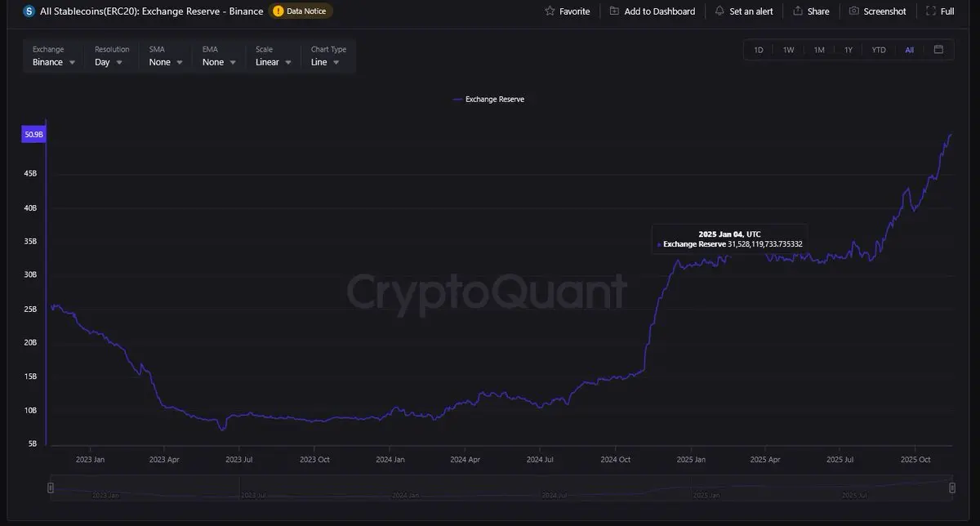The width and height of the screenshot is (980, 526).
Task: Open the Resolution Day dropdown
Action: (109, 62)
